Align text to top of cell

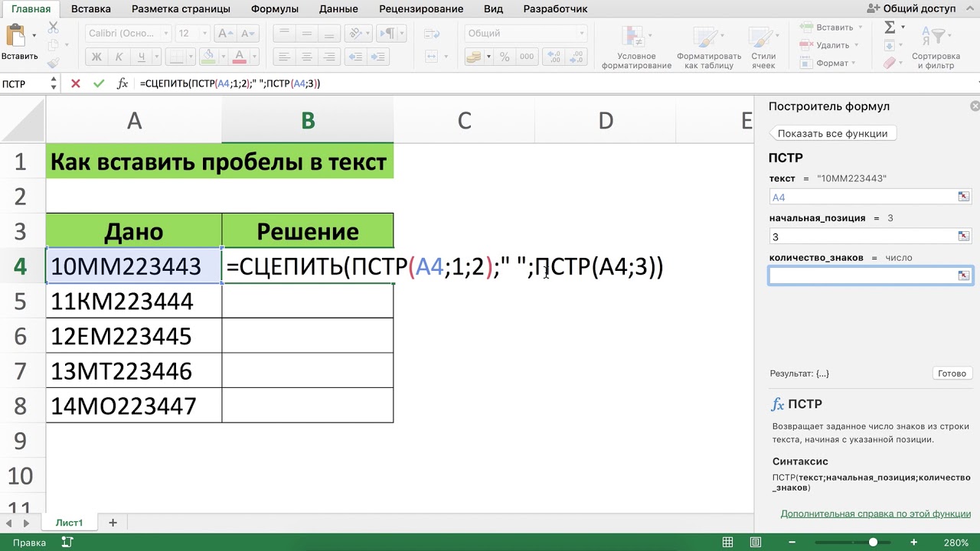point(284,33)
